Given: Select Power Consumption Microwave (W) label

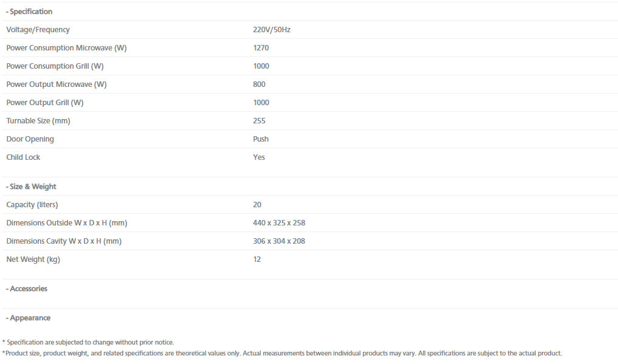Looking at the screenshot, I should (67, 47).
